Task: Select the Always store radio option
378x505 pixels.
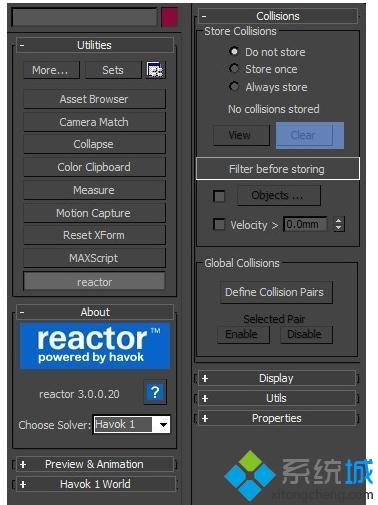Action: (234, 86)
